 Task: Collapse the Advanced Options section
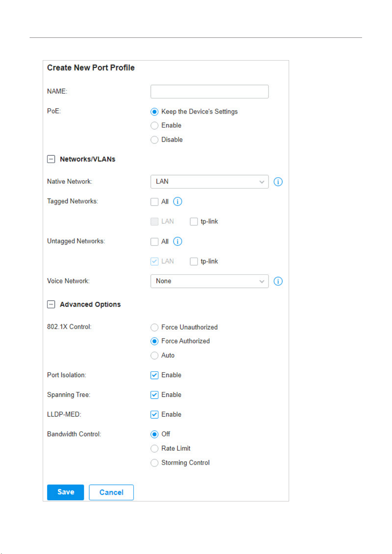tap(51, 304)
